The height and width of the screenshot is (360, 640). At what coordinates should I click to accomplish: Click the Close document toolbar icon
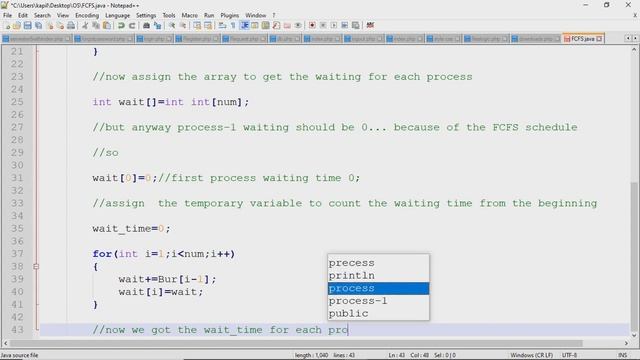coord(50,25)
